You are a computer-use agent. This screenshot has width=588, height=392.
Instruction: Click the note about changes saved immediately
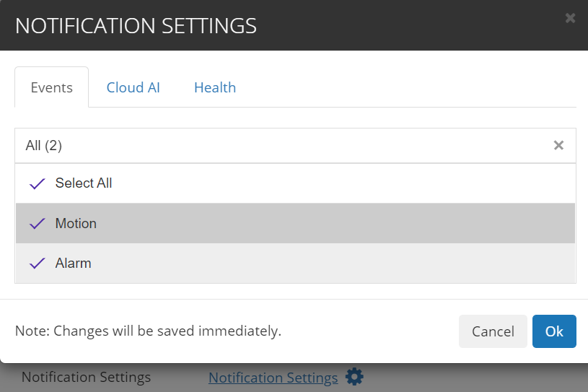click(148, 331)
